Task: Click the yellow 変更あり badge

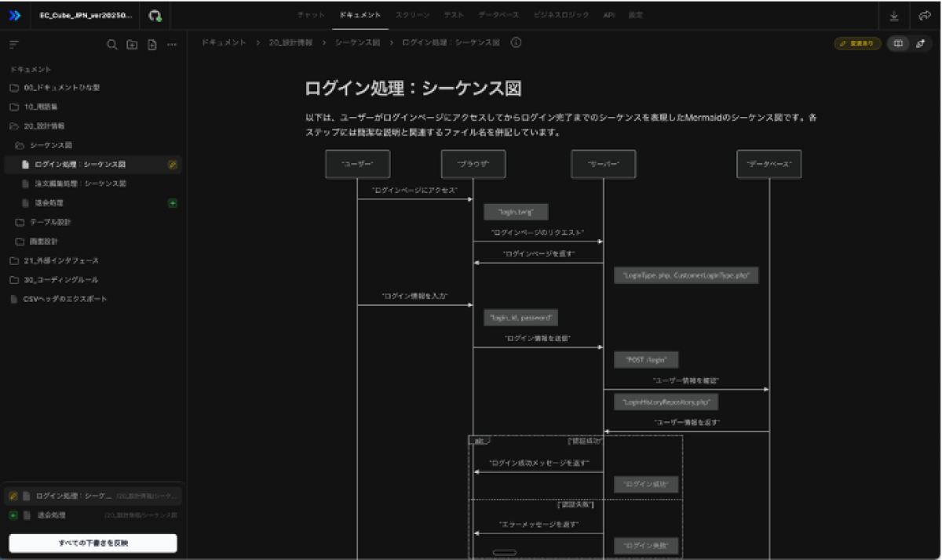Action: click(857, 44)
